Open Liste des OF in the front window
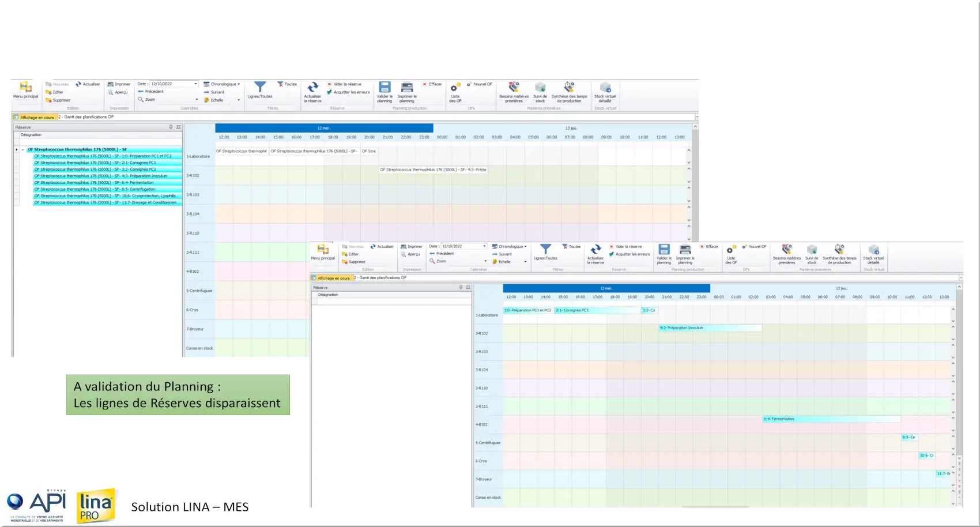This screenshot has height=527, width=980. 731,254
